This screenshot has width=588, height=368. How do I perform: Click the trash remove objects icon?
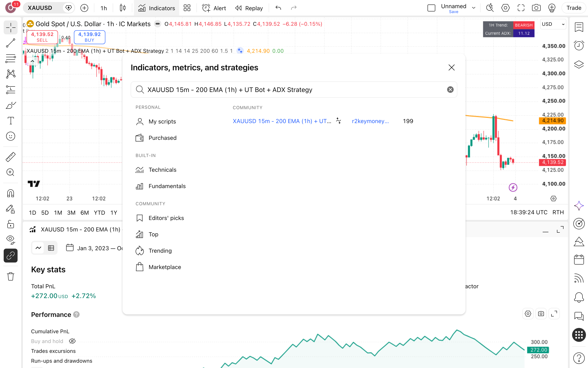click(10, 276)
